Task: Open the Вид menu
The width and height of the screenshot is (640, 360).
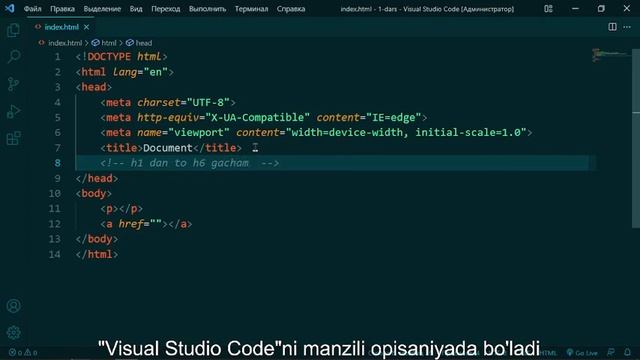Action: point(136,9)
